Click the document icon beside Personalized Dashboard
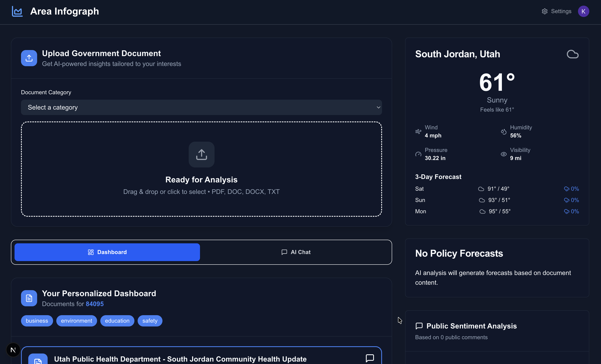 pyautogui.click(x=29, y=298)
